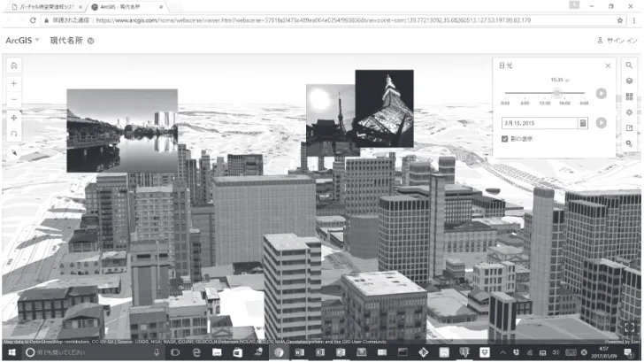Open the scene info icon beside 現代名所
The image size is (644, 362).
tap(91, 41)
